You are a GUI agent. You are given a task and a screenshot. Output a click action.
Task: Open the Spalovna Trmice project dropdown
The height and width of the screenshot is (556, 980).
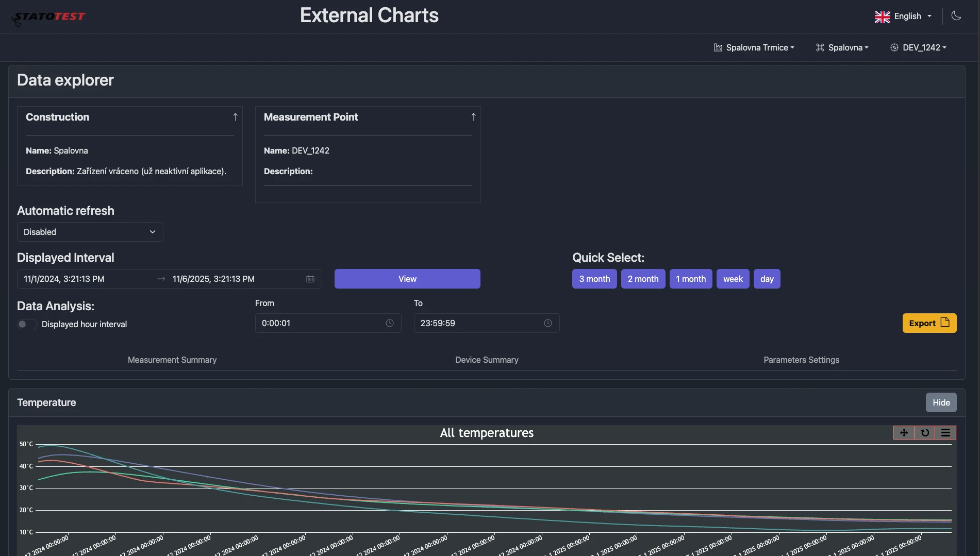754,47
